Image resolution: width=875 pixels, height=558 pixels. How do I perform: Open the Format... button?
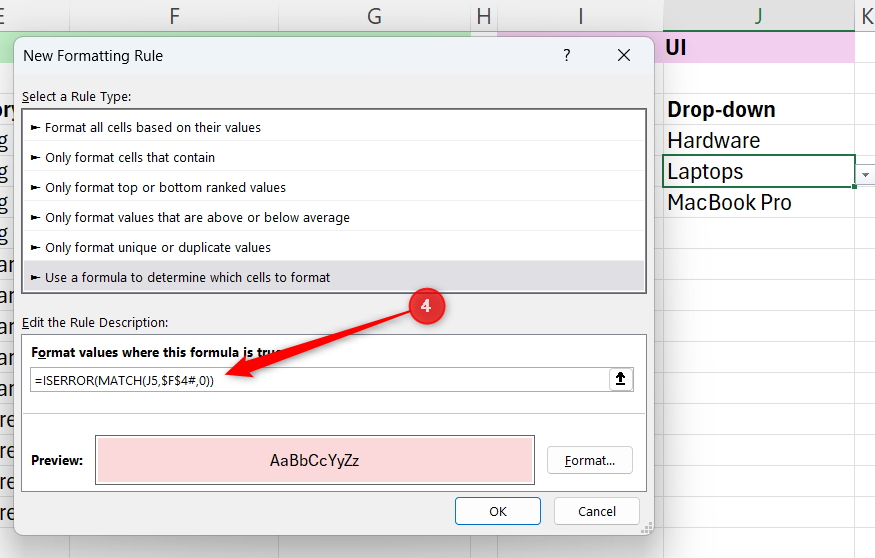coord(590,460)
